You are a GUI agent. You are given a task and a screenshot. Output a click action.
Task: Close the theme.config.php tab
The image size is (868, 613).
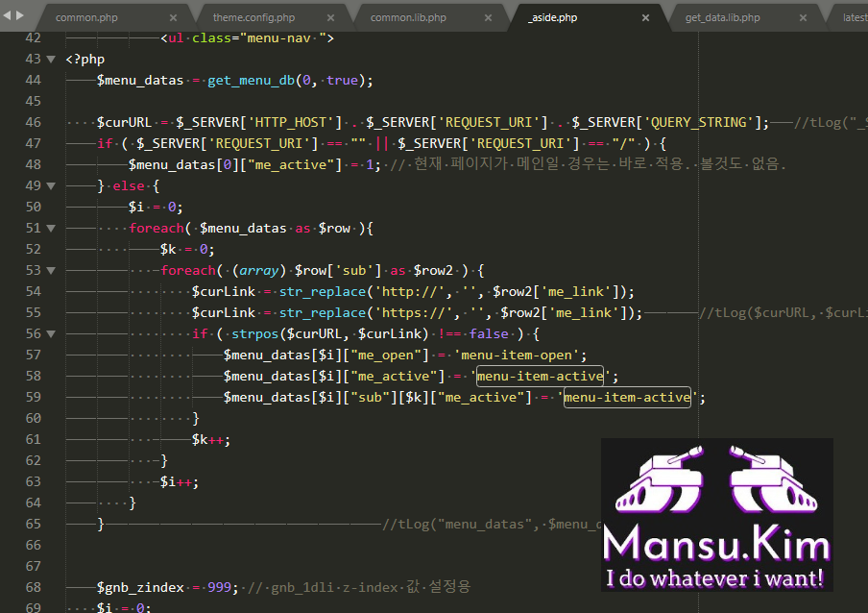pos(330,17)
